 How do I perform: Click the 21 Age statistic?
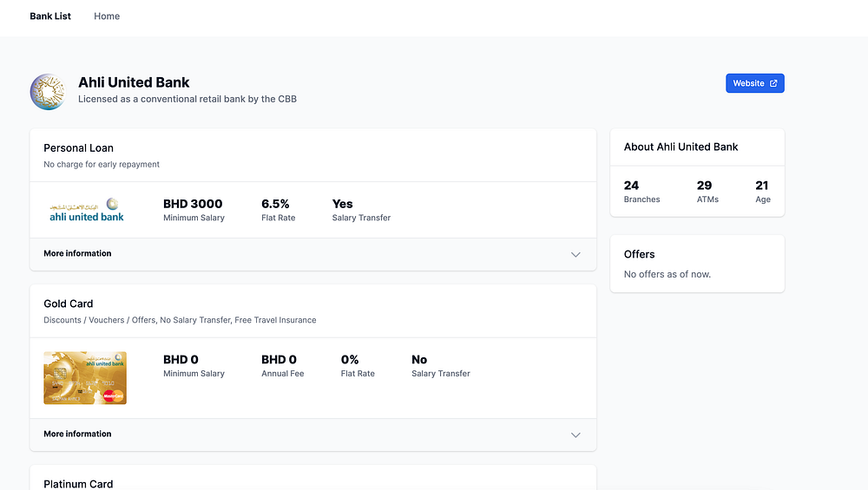pyautogui.click(x=762, y=192)
